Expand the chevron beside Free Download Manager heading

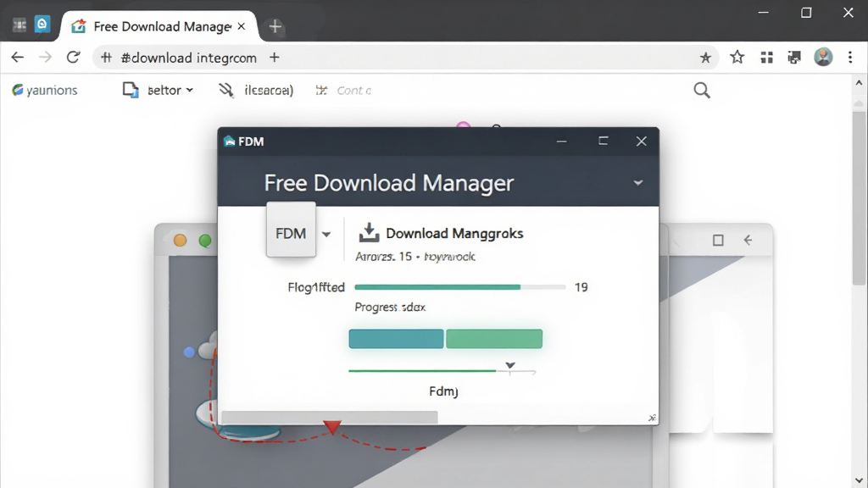tap(638, 183)
